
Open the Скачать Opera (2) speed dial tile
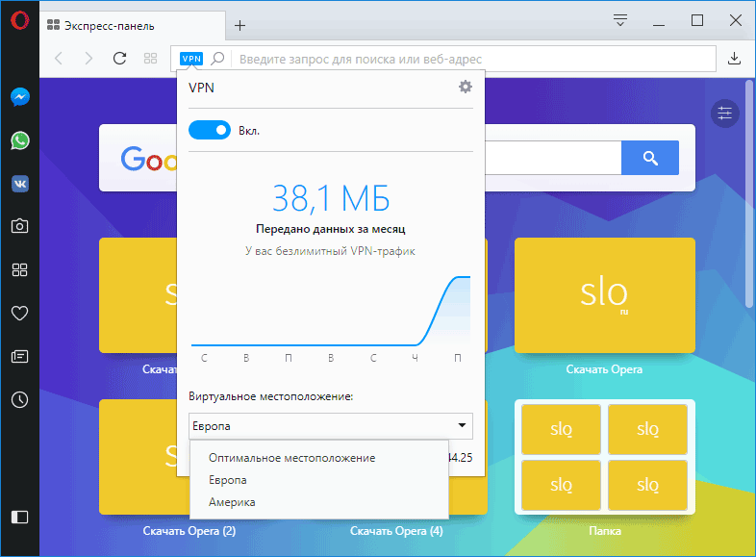(x=138, y=457)
